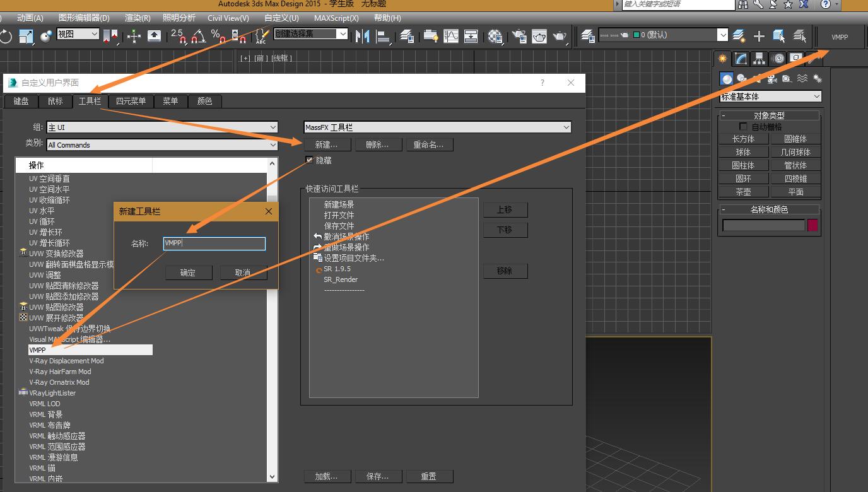
Task: Click 确定 in 新建工具栏 dialog
Action: (188, 272)
